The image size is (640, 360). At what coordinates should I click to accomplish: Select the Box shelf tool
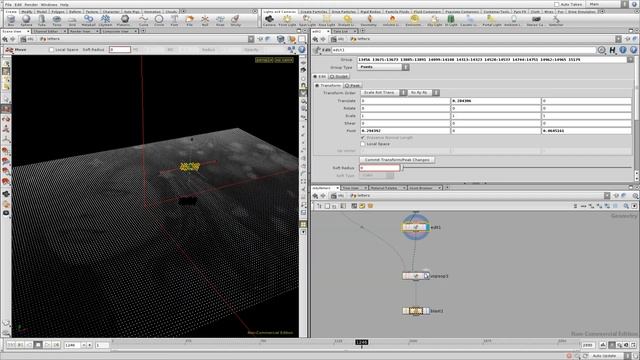pyautogui.click(x=11, y=20)
